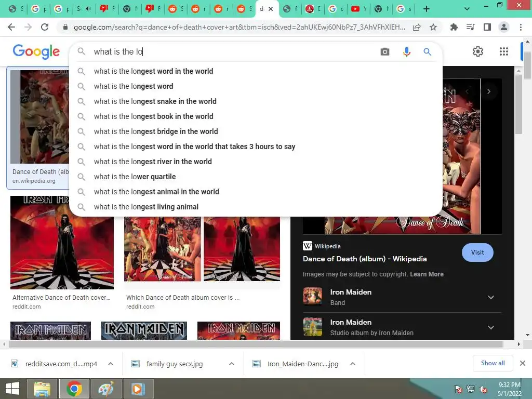
Task: Click Show all downloads button
Action: tap(493, 363)
